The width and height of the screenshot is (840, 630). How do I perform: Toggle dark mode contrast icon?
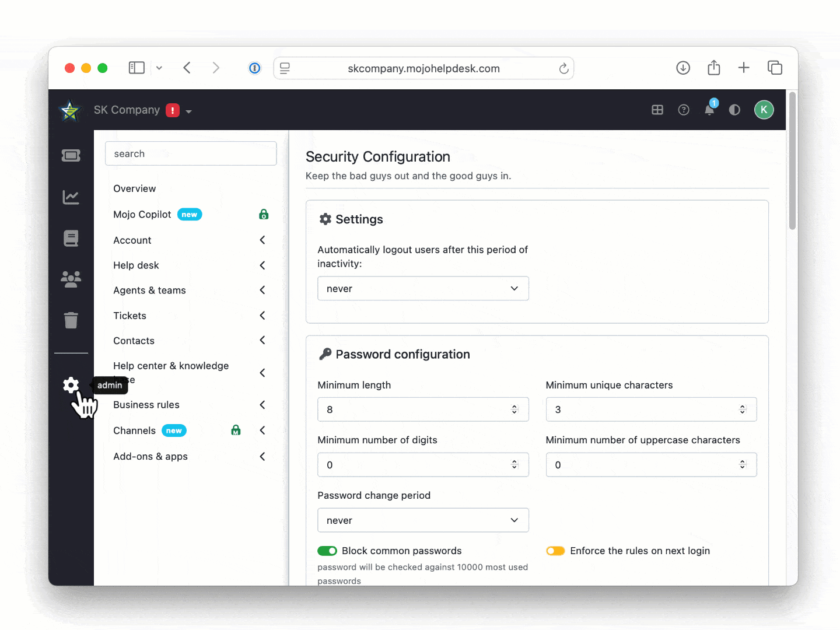click(x=734, y=110)
